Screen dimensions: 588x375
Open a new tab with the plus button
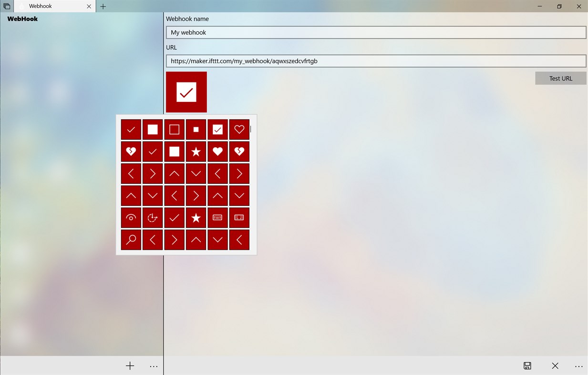(103, 6)
